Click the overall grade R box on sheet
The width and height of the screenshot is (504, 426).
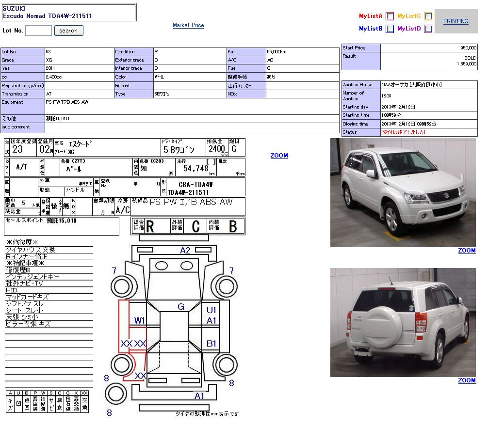(150, 226)
